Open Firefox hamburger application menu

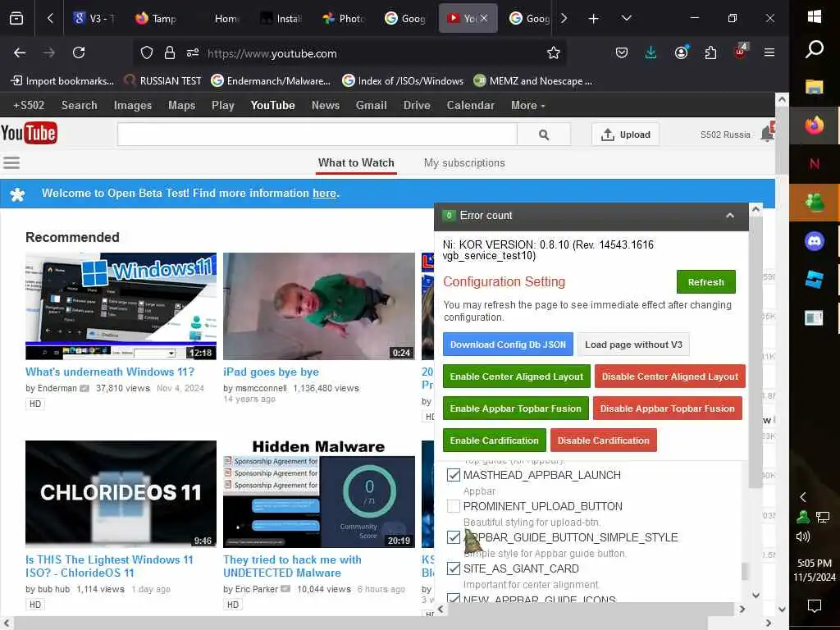click(769, 52)
